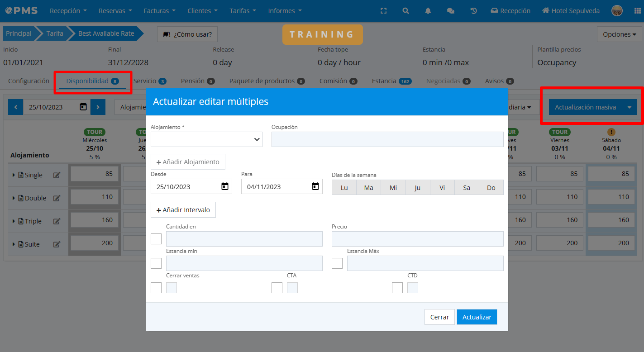The height and width of the screenshot is (352, 644).
Task: Open the Alojamiento dropdown in dialog
Action: [x=206, y=139]
